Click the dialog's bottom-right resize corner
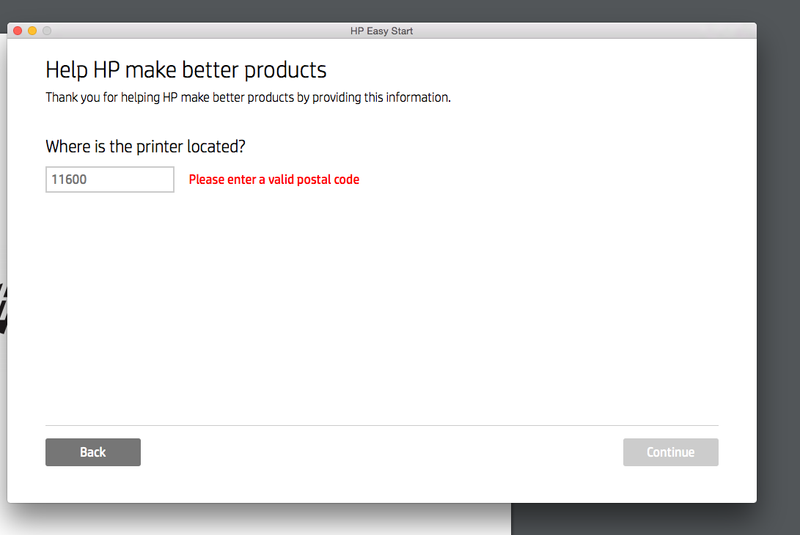Viewport: 800px width, 535px height. pyautogui.click(x=754, y=500)
